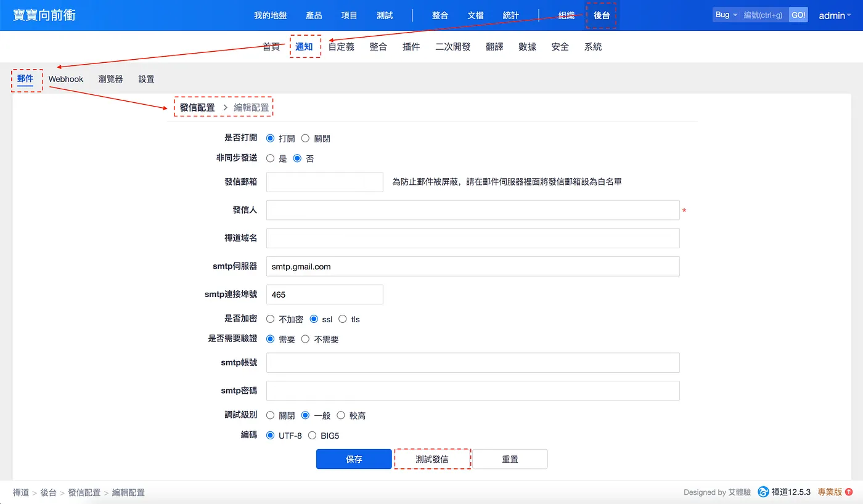Switch to 插件 admin tab
Screen dimensions: 863x504
point(411,46)
